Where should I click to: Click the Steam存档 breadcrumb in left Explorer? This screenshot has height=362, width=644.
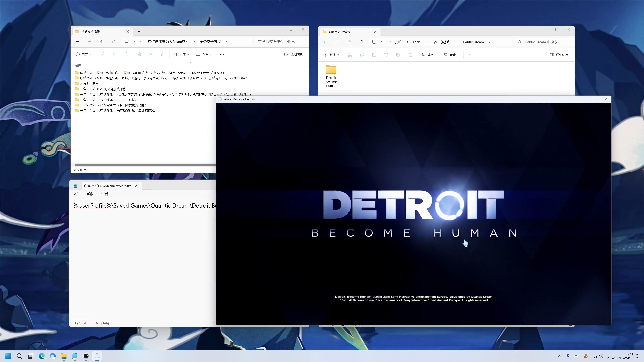click(x=168, y=42)
